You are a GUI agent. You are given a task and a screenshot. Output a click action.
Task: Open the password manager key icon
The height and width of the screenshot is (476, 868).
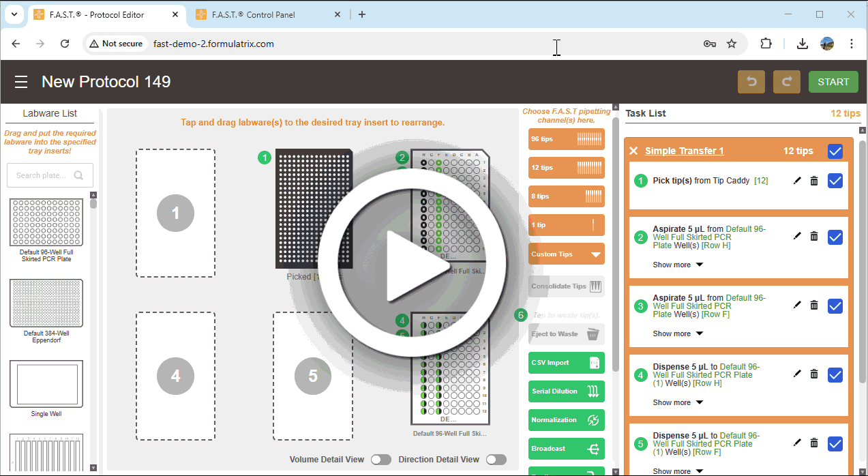click(710, 44)
